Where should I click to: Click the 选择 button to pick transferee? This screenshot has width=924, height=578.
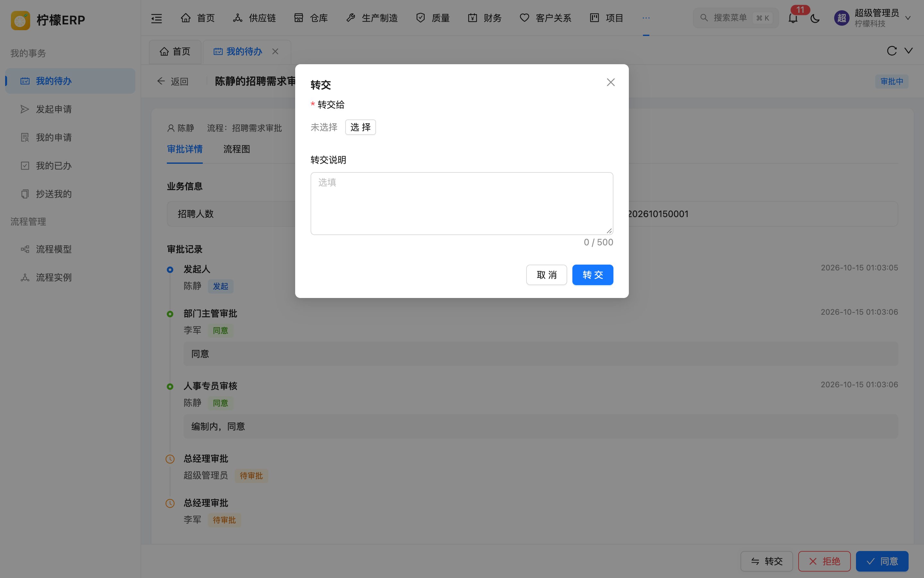(x=360, y=127)
